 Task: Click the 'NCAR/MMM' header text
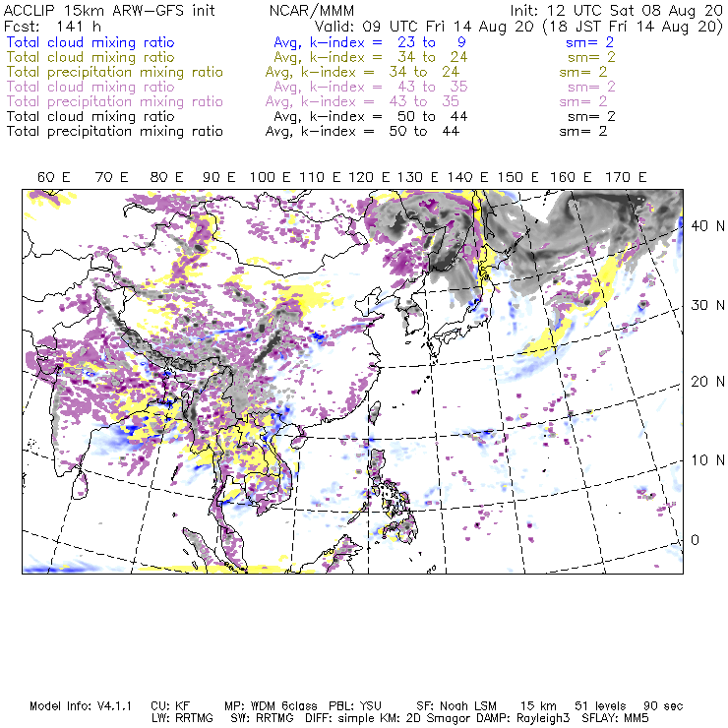pyautogui.click(x=312, y=11)
